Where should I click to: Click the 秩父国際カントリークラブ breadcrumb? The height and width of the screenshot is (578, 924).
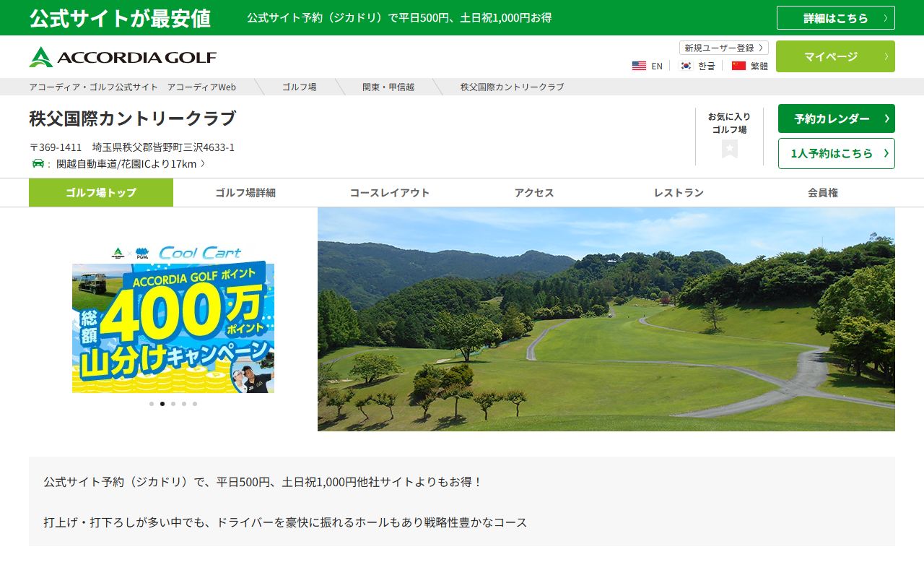(513, 87)
